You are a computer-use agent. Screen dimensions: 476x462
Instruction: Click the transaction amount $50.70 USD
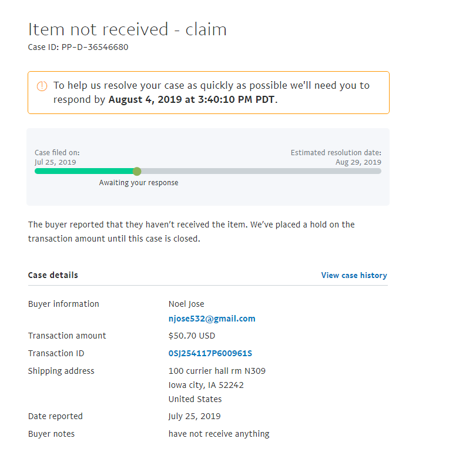192,336
